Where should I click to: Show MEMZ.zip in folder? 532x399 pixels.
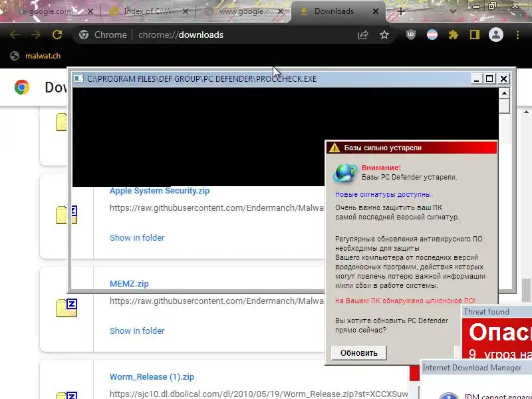point(137,331)
